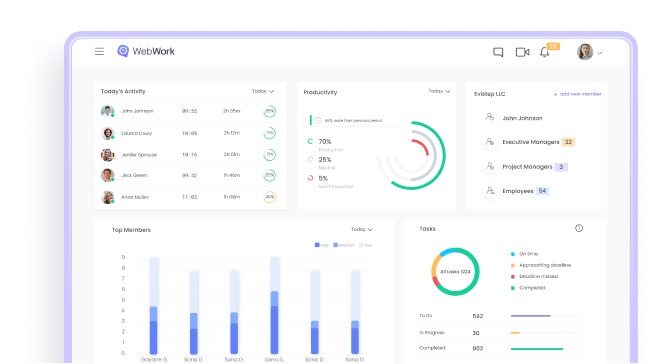Click the Employees count badge 54
Image resolution: width=666 pixels, height=364 pixels.
coord(542,191)
